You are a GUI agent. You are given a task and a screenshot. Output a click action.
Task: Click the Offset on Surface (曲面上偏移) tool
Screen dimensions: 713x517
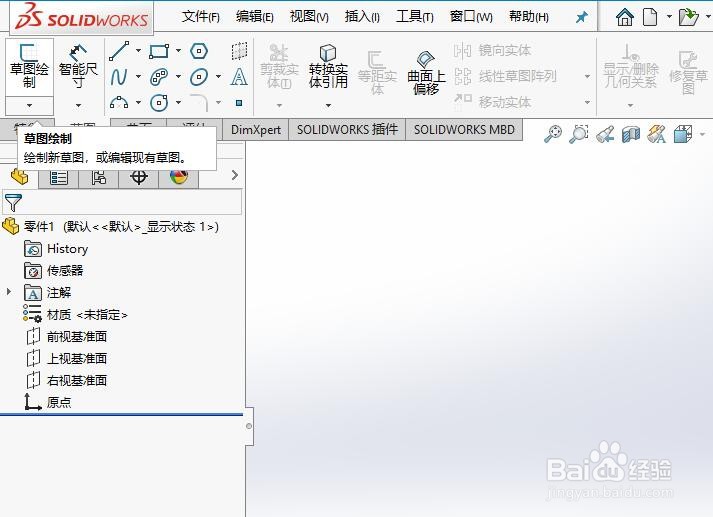pyautogui.click(x=426, y=73)
